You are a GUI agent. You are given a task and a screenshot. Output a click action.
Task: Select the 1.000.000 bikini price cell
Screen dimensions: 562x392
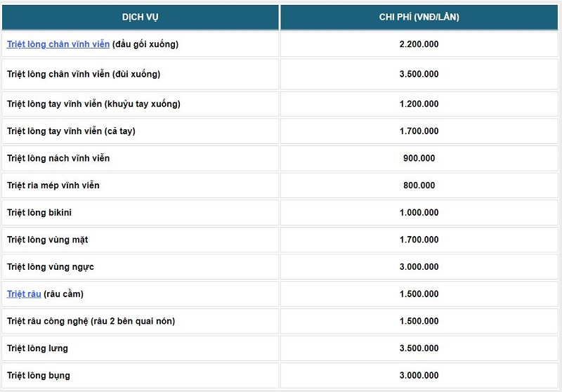419,212
